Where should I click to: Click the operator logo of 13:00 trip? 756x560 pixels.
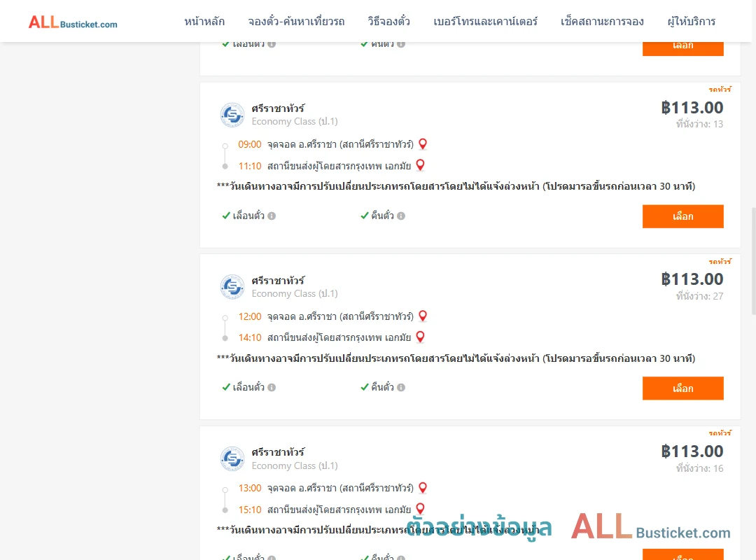point(232,458)
